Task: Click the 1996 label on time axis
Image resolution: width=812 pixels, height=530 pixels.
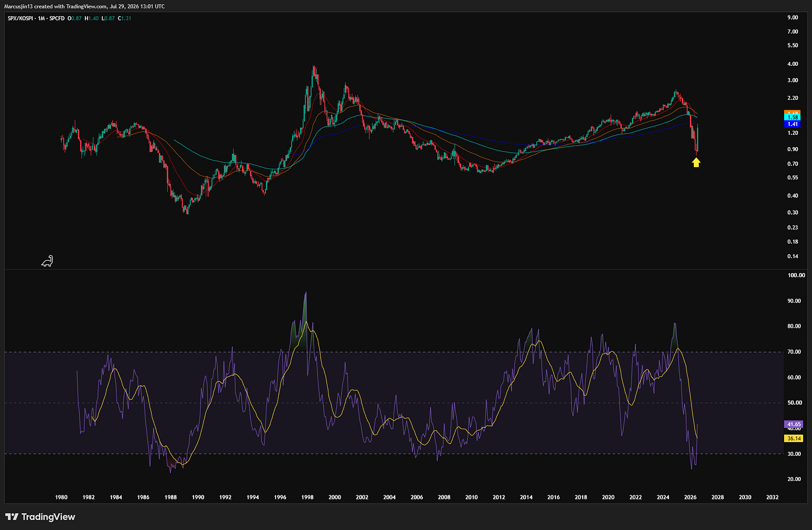Action: coord(280,498)
